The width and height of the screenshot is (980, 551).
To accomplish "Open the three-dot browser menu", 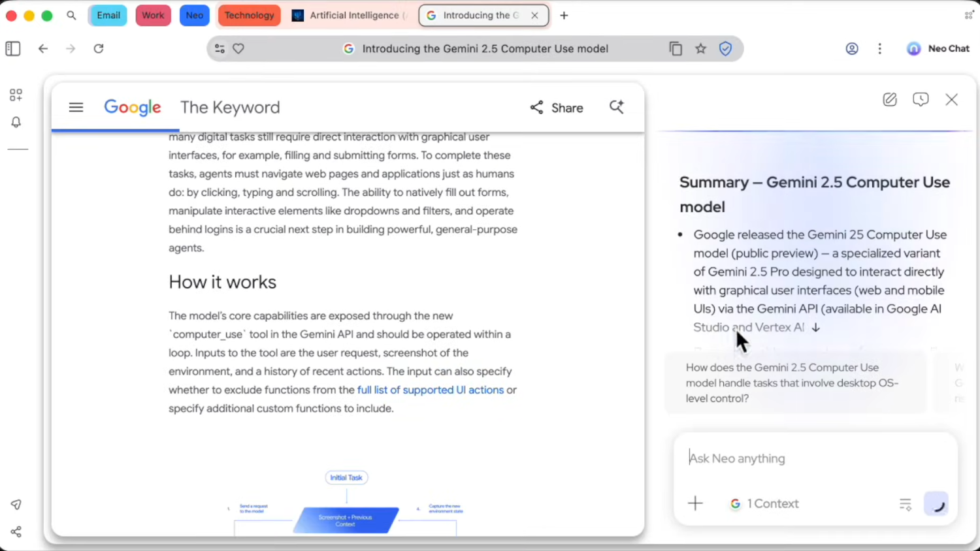I will click(880, 48).
